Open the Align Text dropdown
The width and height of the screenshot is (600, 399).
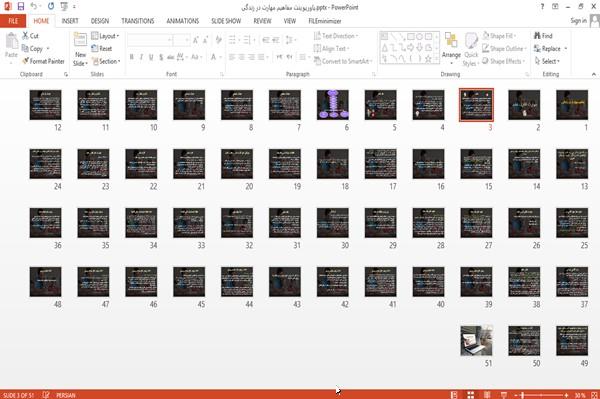coord(331,49)
